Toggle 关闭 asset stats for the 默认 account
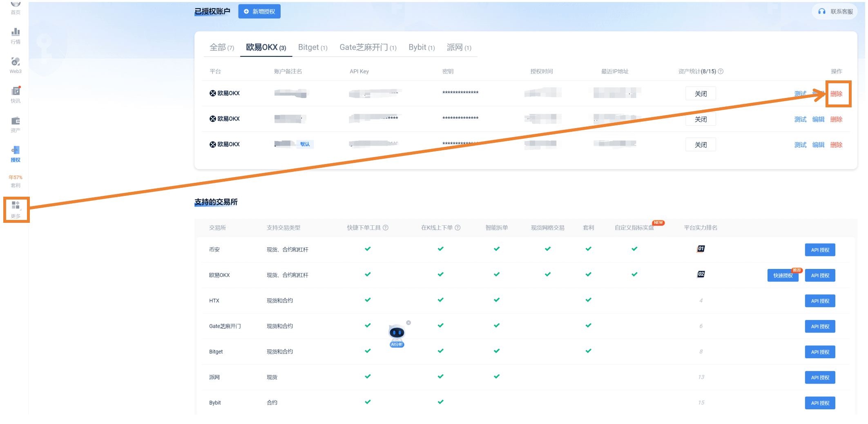 click(701, 145)
